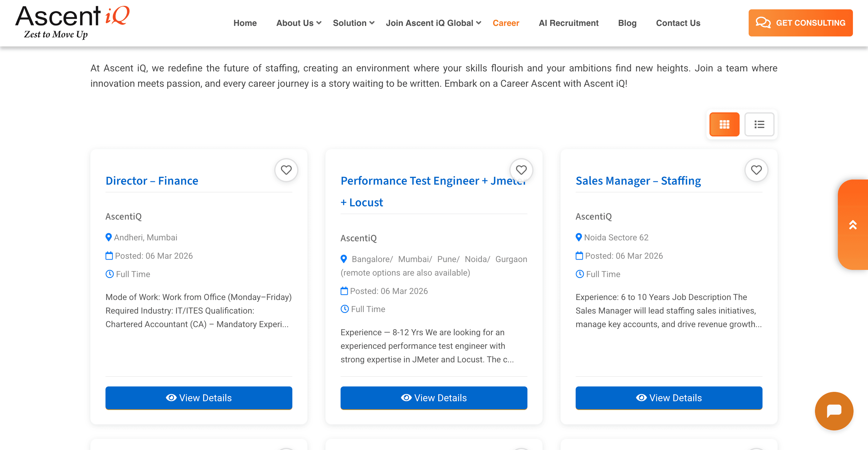Click calendar icon on Sales Manager card

coord(579,256)
